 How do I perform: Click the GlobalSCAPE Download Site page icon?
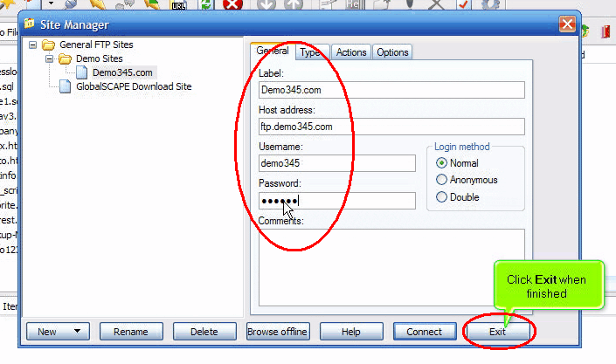pyautogui.click(x=65, y=86)
